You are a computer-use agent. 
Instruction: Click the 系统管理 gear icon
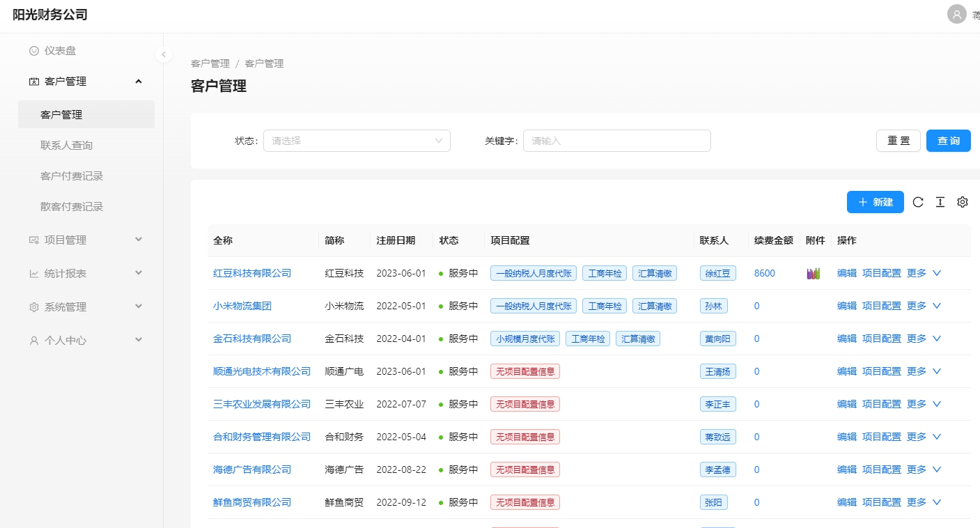coord(33,306)
